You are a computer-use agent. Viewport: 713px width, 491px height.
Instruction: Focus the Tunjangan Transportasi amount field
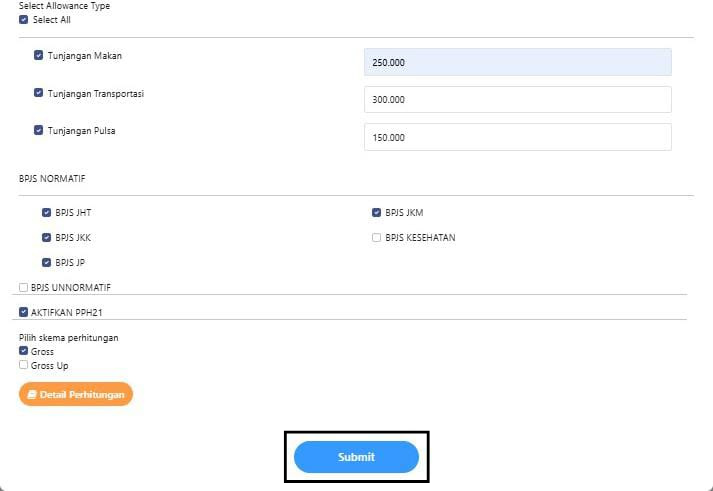coord(517,100)
